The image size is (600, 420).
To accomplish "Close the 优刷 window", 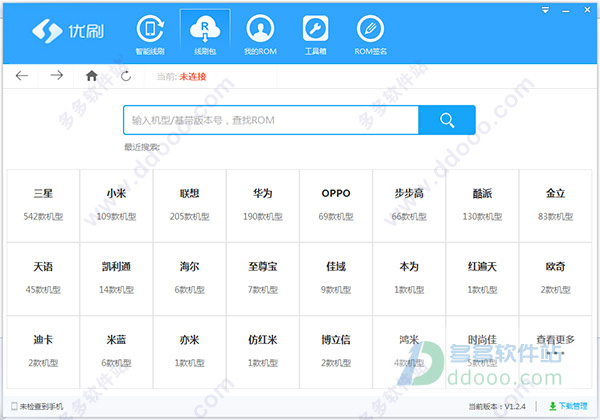I will pos(587,10).
